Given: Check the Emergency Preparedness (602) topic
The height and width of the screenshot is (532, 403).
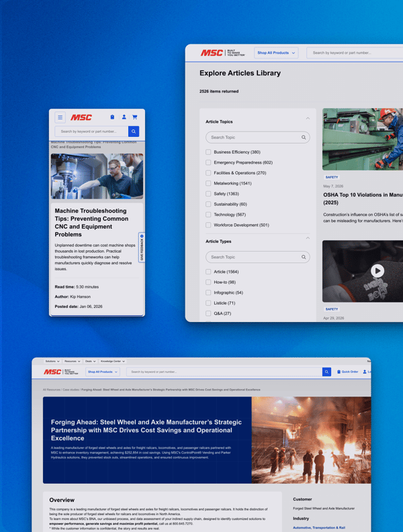Looking at the screenshot, I should click(208, 162).
